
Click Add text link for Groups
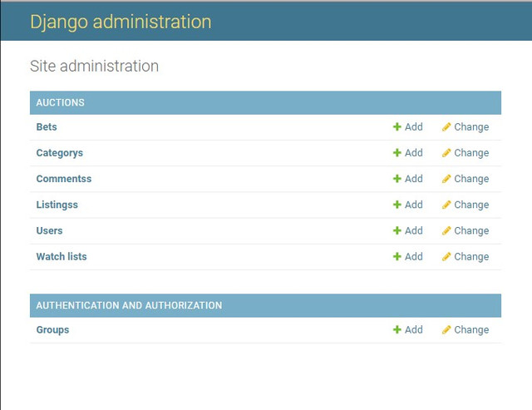point(414,329)
